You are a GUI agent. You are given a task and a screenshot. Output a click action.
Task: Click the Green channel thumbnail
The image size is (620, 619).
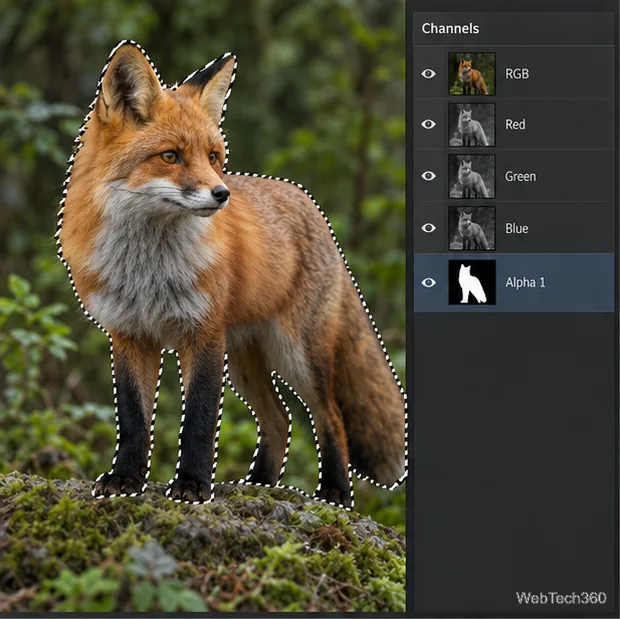472,176
